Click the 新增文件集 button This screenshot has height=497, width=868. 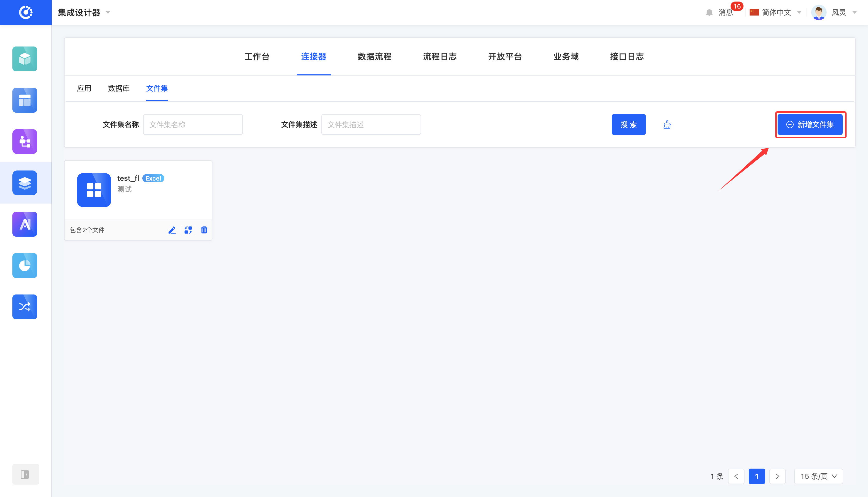click(x=810, y=125)
